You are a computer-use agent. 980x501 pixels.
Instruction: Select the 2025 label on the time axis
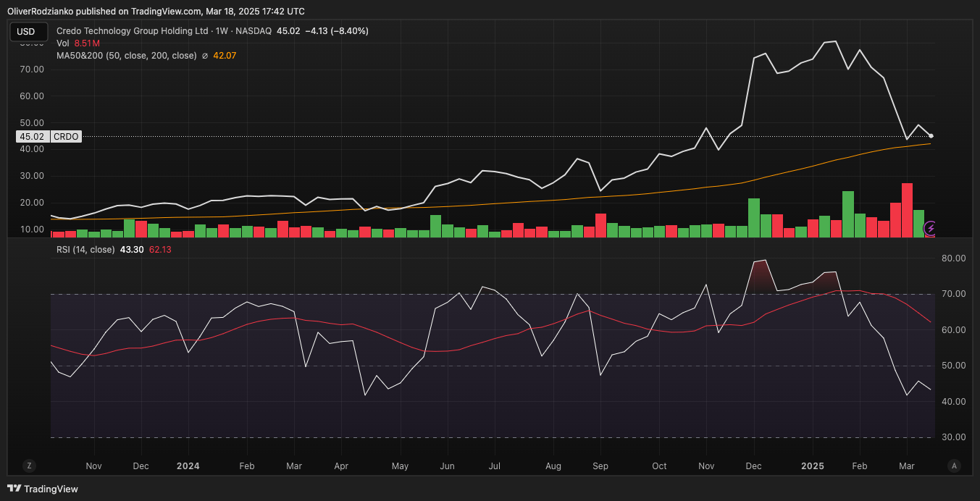click(x=812, y=466)
